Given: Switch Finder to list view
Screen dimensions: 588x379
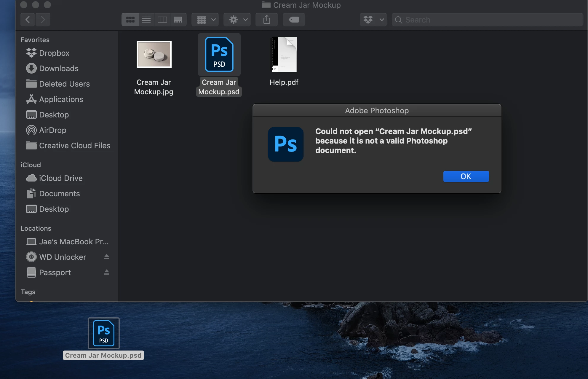Looking at the screenshot, I should coord(146,20).
